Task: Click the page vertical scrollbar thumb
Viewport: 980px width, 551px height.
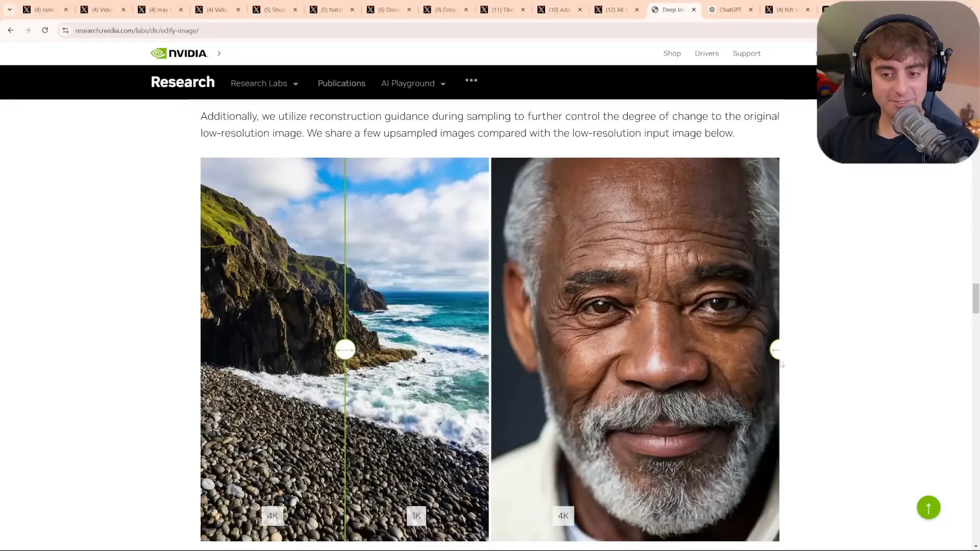Action: [x=975, y=298]
